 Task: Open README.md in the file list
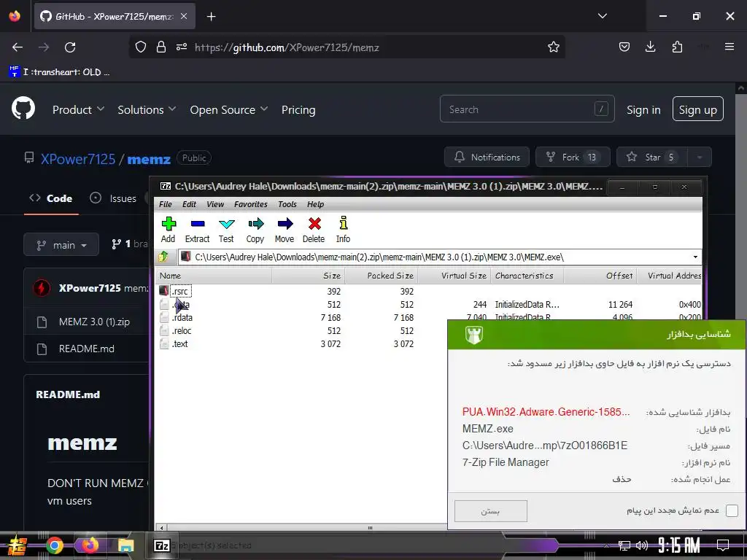pyautogui.click(x=87, y=349)
